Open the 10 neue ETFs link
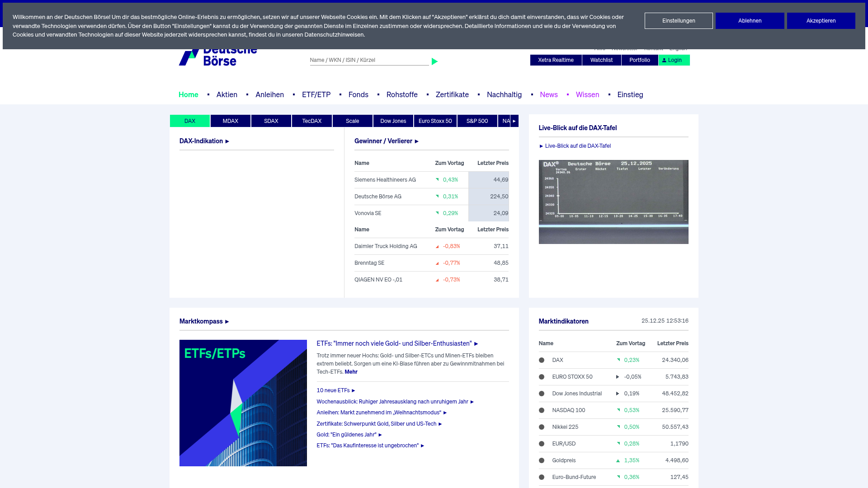 coord(336,390)
